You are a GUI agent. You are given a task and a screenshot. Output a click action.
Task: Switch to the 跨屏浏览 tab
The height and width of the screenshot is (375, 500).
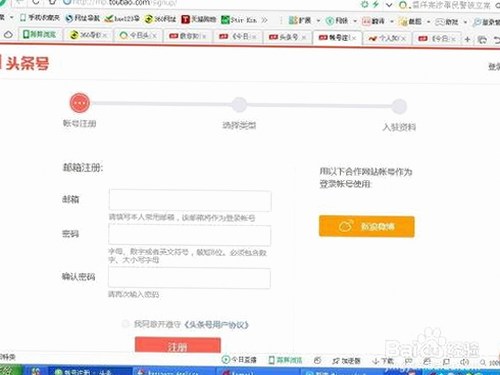click(x=40, y=34)
